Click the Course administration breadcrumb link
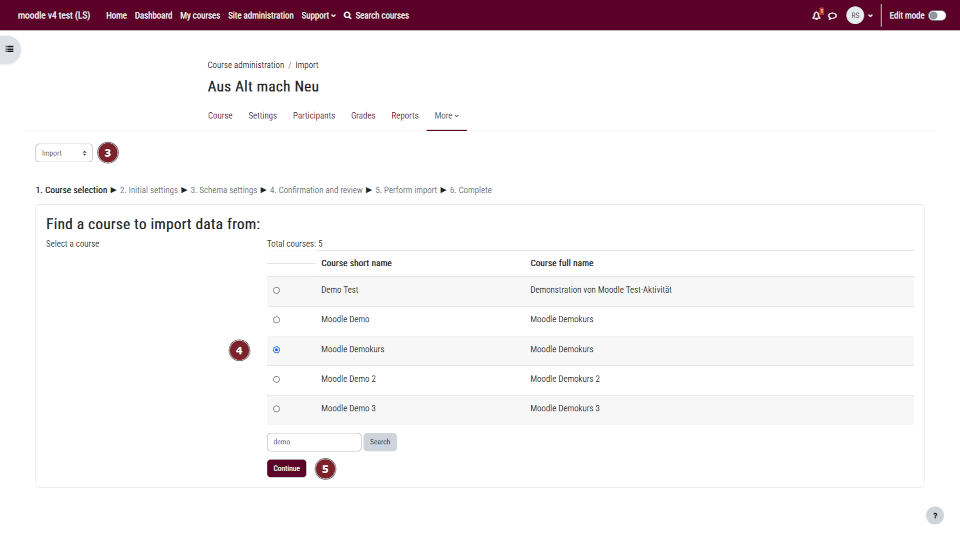The image size is (960, 540). click(246, 65)
